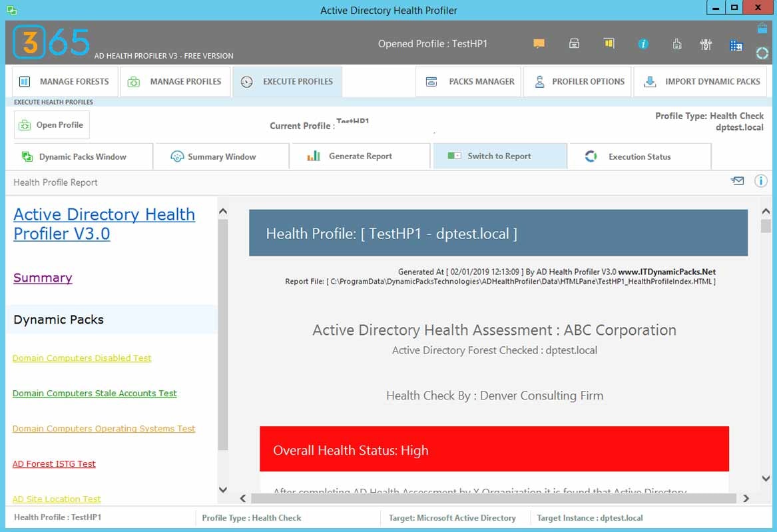
Task: Click the Overall Health Status: High banner
Action: [494, 449]
